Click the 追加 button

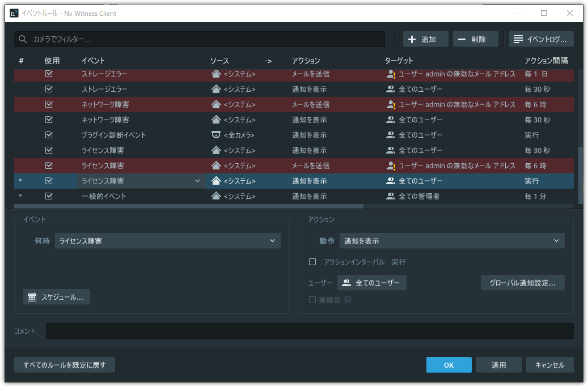point(426,39)
